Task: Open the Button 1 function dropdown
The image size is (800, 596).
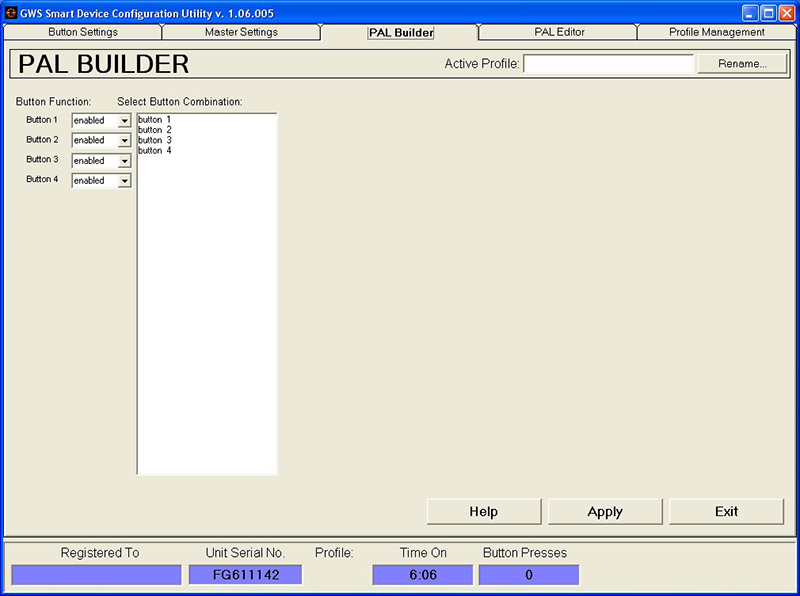Action: 102,120
